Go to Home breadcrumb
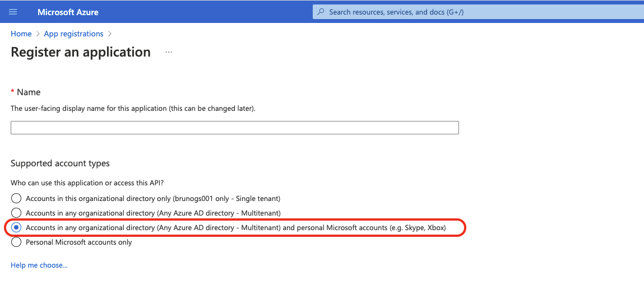644x285 pixels. click(21, 34)
